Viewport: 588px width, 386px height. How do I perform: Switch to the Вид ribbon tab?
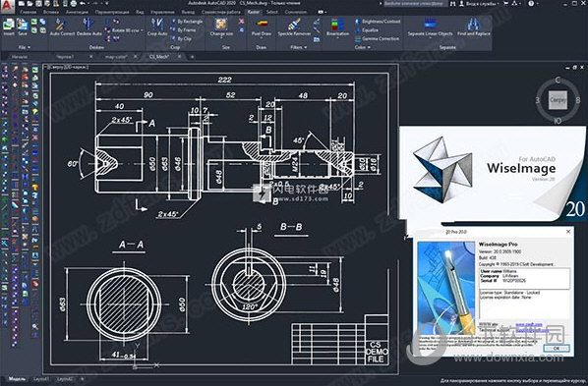[140, 12]
